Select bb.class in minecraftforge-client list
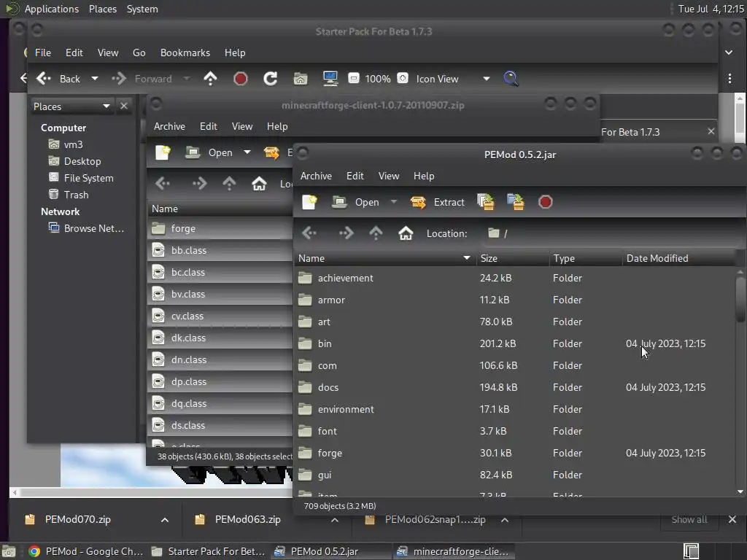Screen dimensions: 747x560 tap(220, 251)
